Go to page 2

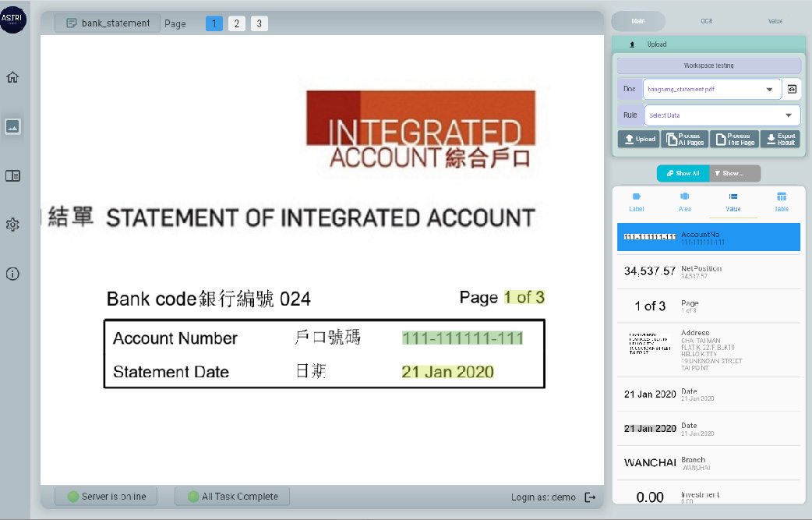(x=237, y=23)
